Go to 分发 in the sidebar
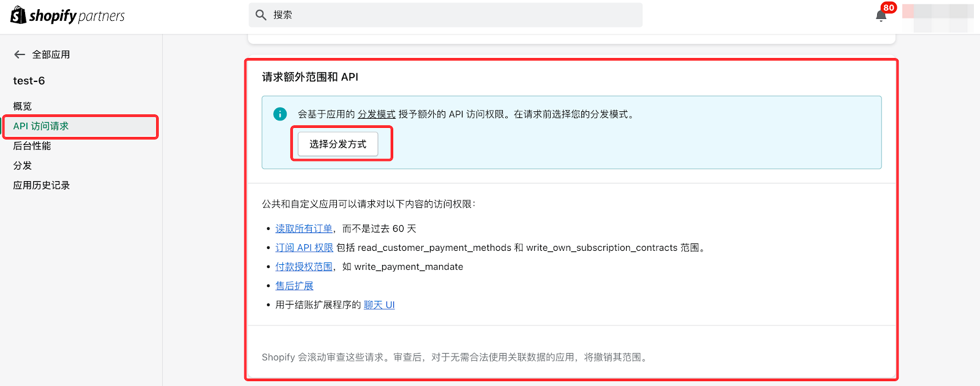This screenshot has height=386, width=980. (23, 166)
